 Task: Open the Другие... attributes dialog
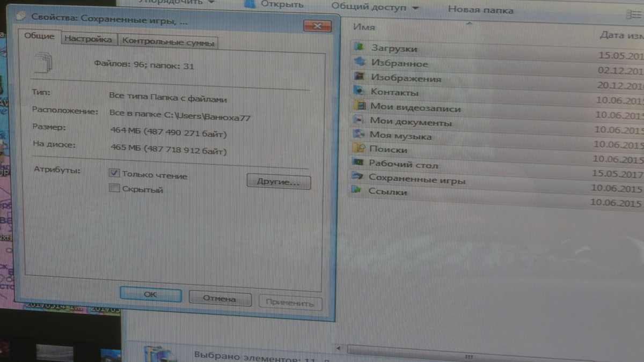point(279,181)
